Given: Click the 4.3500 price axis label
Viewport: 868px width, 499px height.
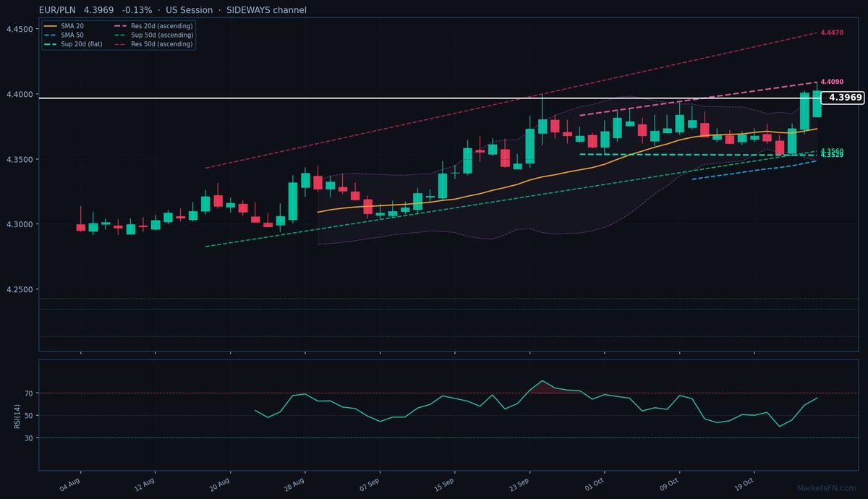Looking at the screenshot, I should (19, 159).
